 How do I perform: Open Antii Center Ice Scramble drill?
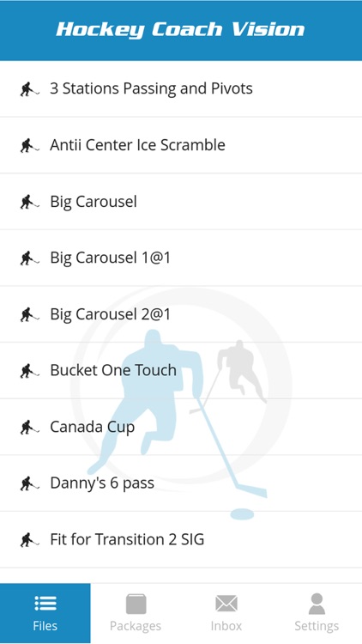tap(181, 145)
